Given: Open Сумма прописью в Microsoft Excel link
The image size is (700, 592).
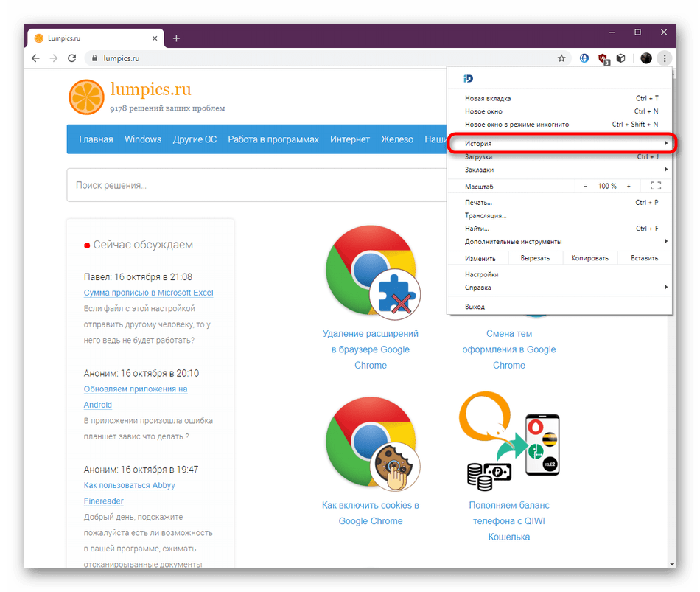Looking at the screenshot, I should point(148,293).
